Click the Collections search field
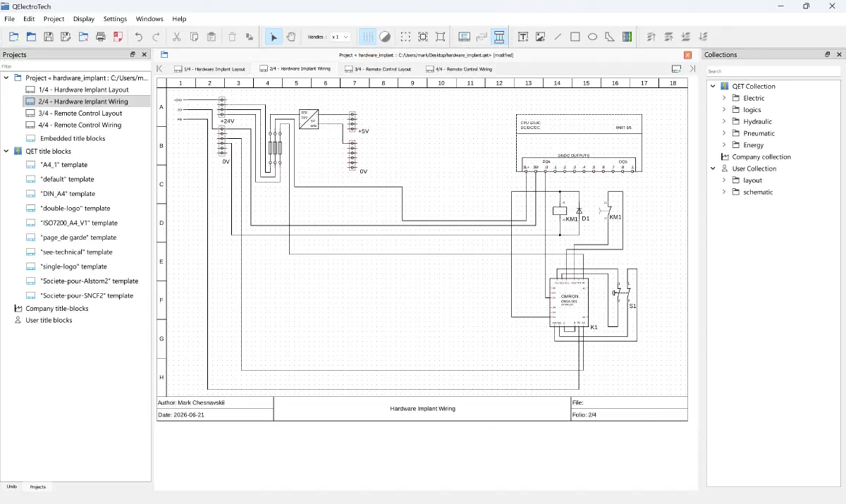The height and width of the screenshot is (504, 846). tap(773, 71)
